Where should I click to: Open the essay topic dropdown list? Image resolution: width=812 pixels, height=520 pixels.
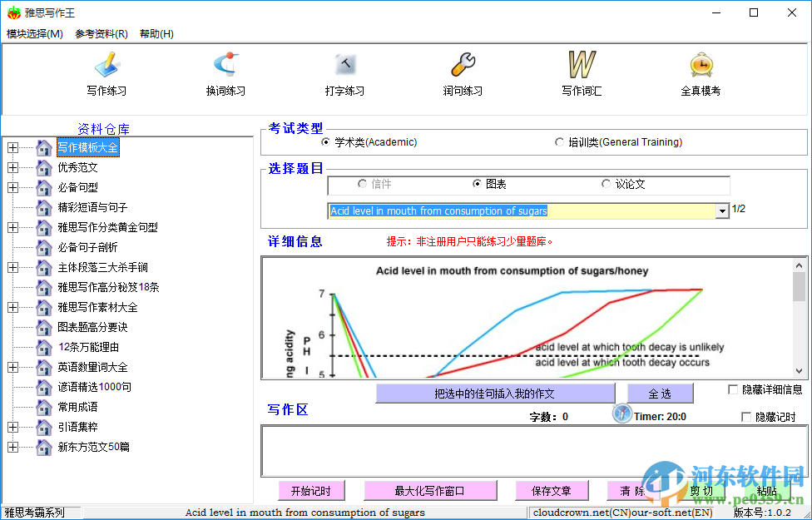(x=720, y=210)
